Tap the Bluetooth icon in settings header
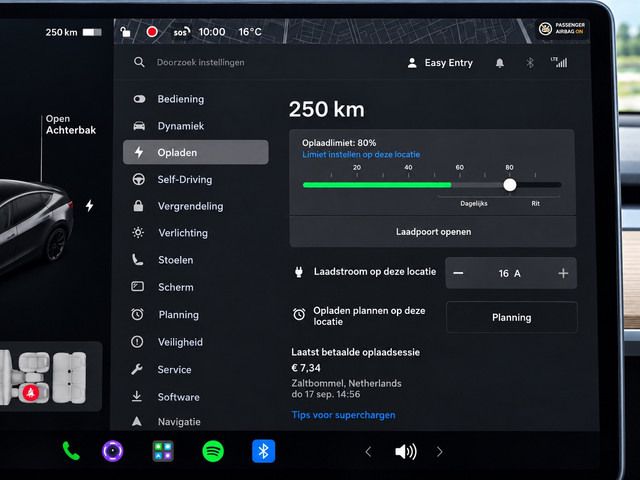This screenshot has width=640, height=480. pyautogui.click(x=530, y=63)
